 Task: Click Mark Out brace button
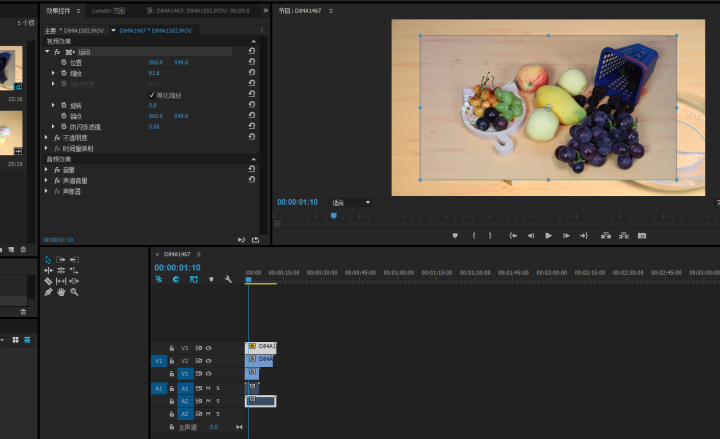[490, 236]
